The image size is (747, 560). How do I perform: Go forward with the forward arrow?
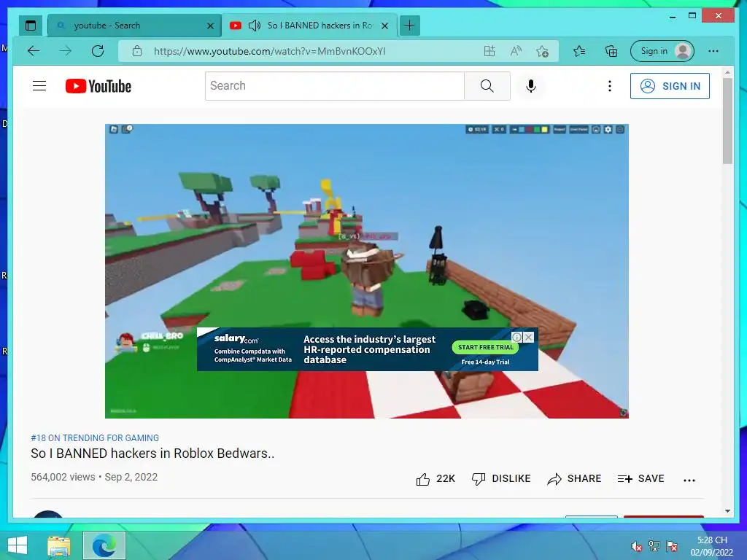point(65,51)
